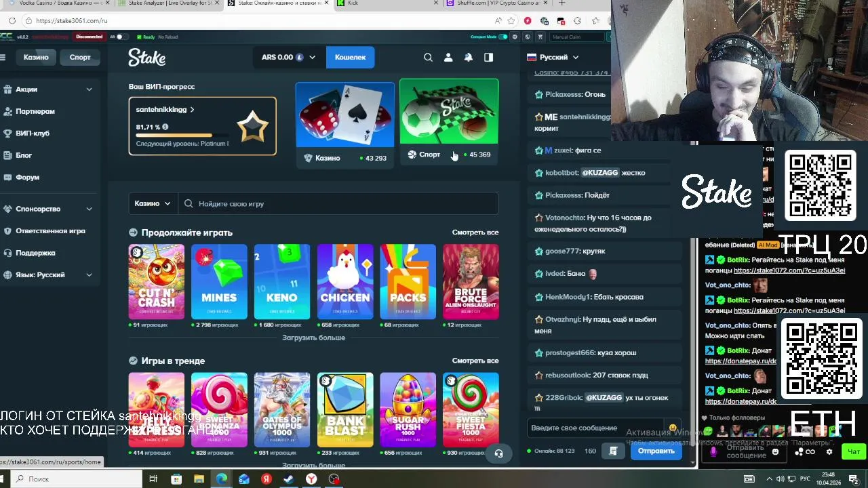Image resolution: width=868 pixels, height=488 pixels.
Task: Open santehnikkingg VIP profile chevron
Action: tap(192, 110)
